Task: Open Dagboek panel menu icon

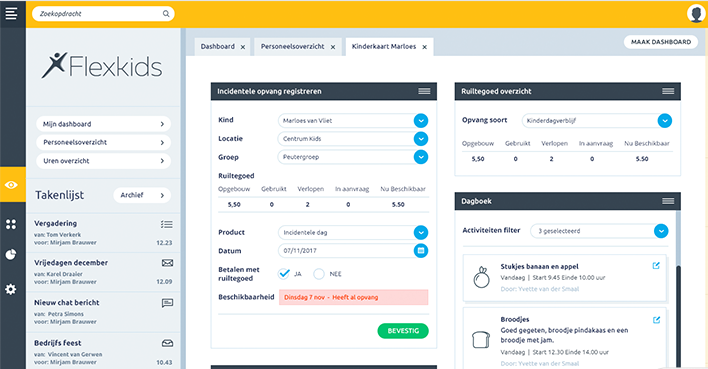Action: point(668,201)
